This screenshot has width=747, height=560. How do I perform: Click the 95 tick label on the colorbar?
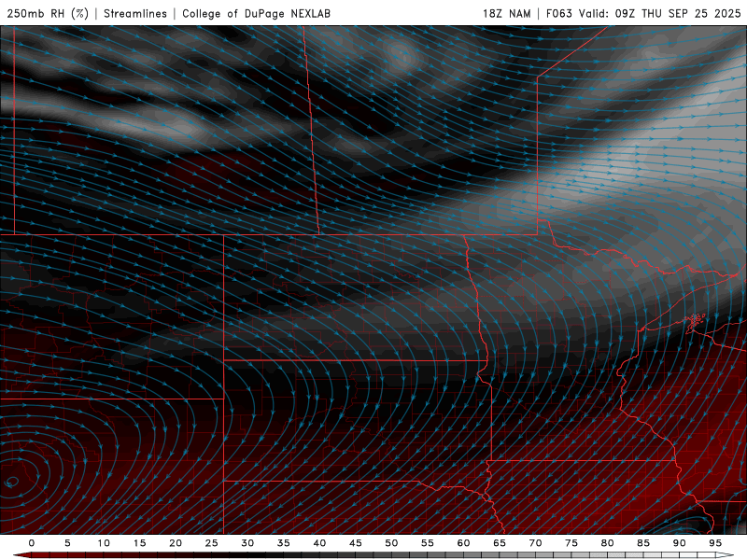tap(715, 543)
